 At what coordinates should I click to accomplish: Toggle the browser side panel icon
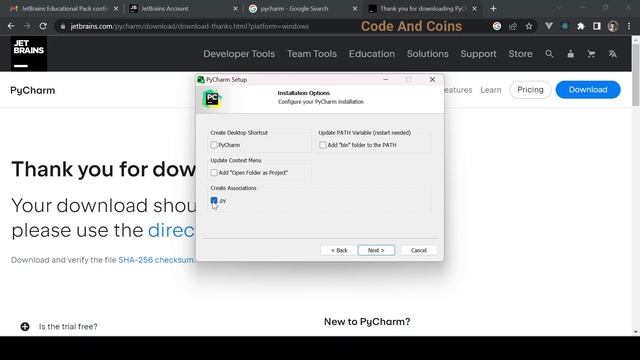[x=596, y=26]
